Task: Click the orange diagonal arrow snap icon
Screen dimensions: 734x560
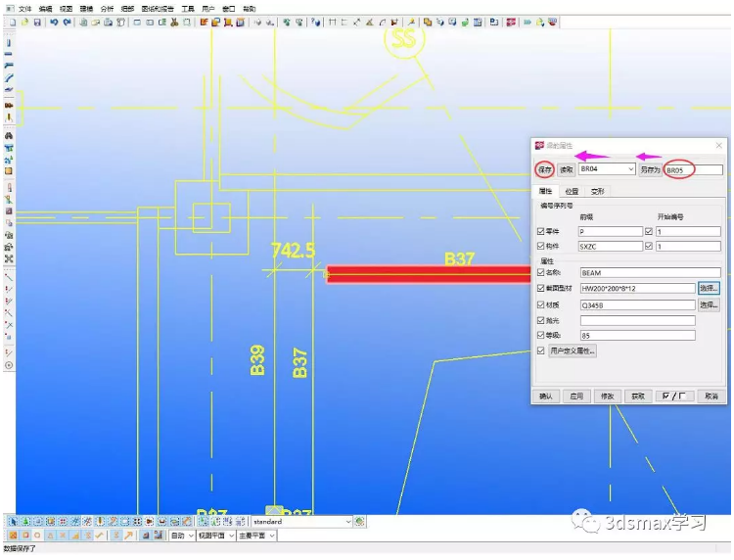Action: point(129,536)
